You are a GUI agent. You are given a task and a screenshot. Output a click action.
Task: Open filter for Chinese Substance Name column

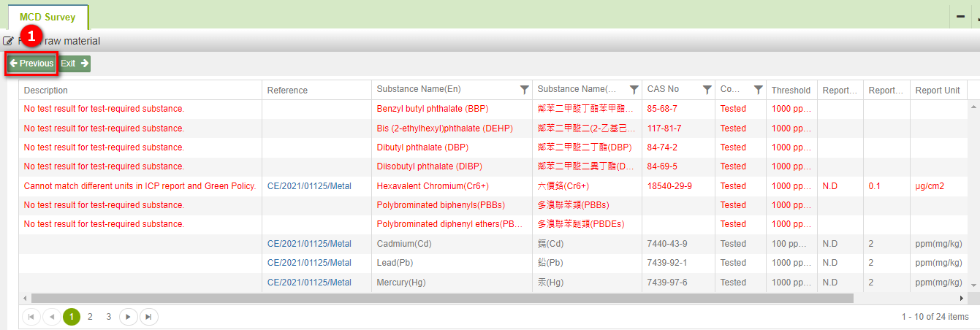634,90
